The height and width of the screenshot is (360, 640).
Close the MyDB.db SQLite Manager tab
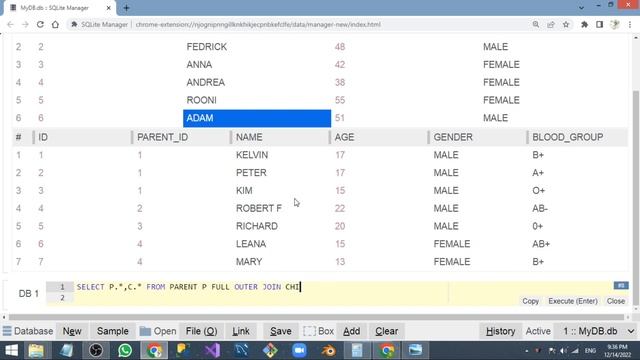click(x=109, y=8)
